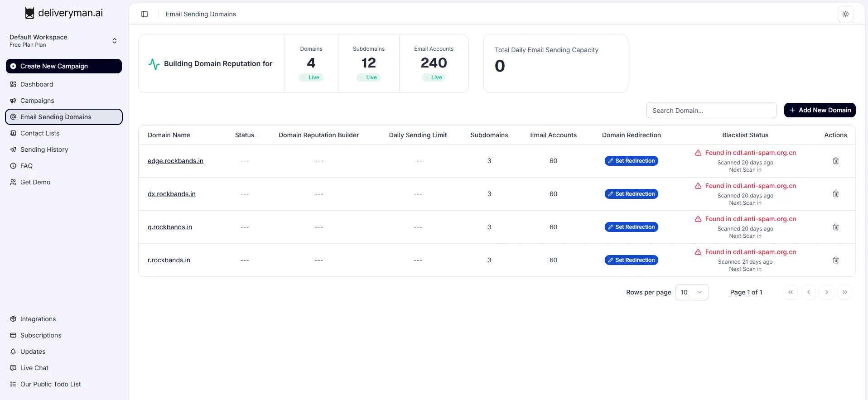Toggle the sidebar panel icon
Screen dimensions: 868x400
[x=145, y=14]
